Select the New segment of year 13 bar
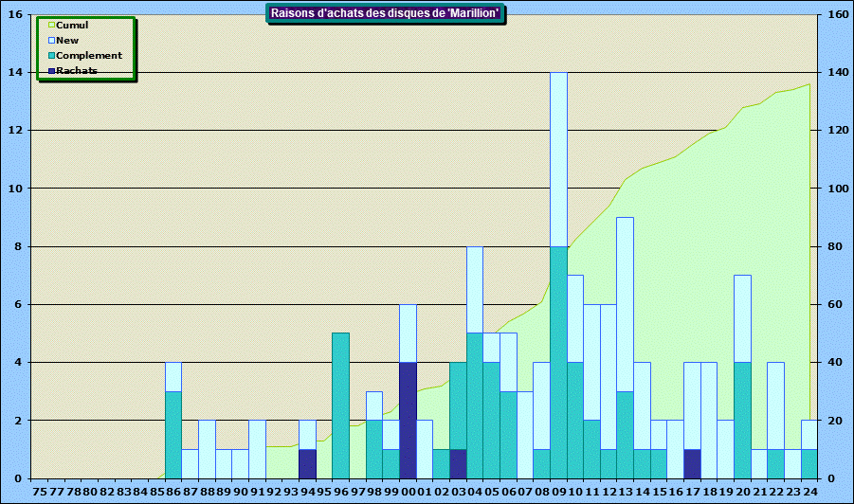The image size is (854, 504). (x=626, y=305)
